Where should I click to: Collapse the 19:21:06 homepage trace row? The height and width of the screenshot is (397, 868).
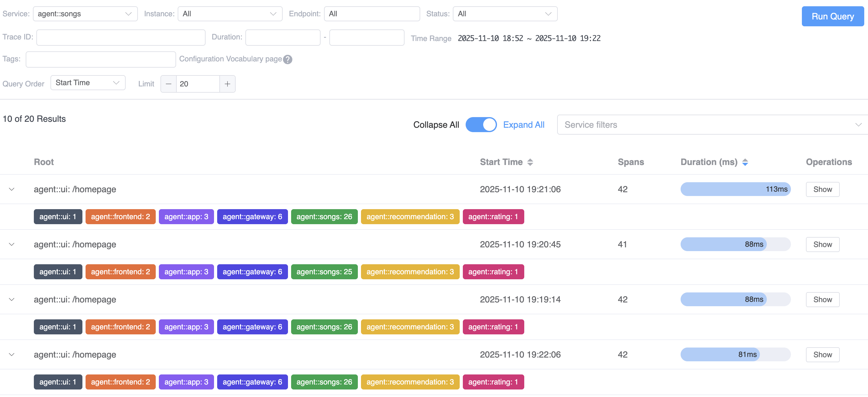(x=12, y=189)
